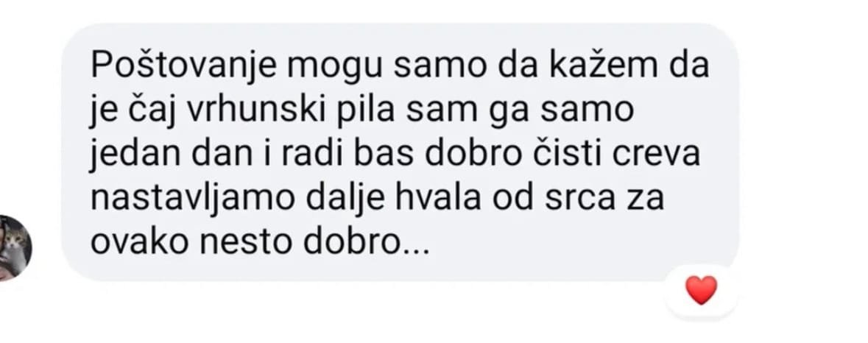The height and width of the screenshot is (343, 868).
Task: Open the sender's profile picture avatar
Action: pos(15,248)
